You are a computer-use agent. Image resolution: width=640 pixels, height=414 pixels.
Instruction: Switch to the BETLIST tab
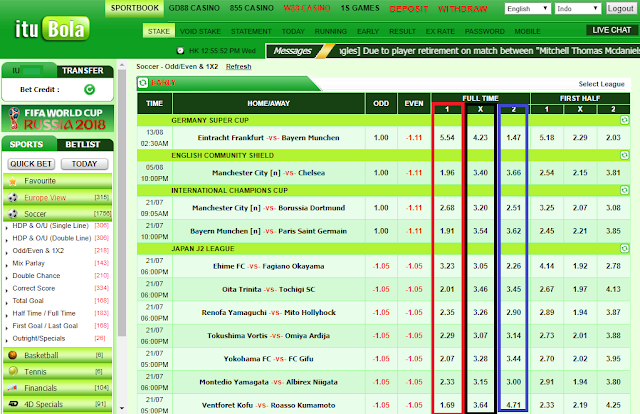(x=83, y=144)
